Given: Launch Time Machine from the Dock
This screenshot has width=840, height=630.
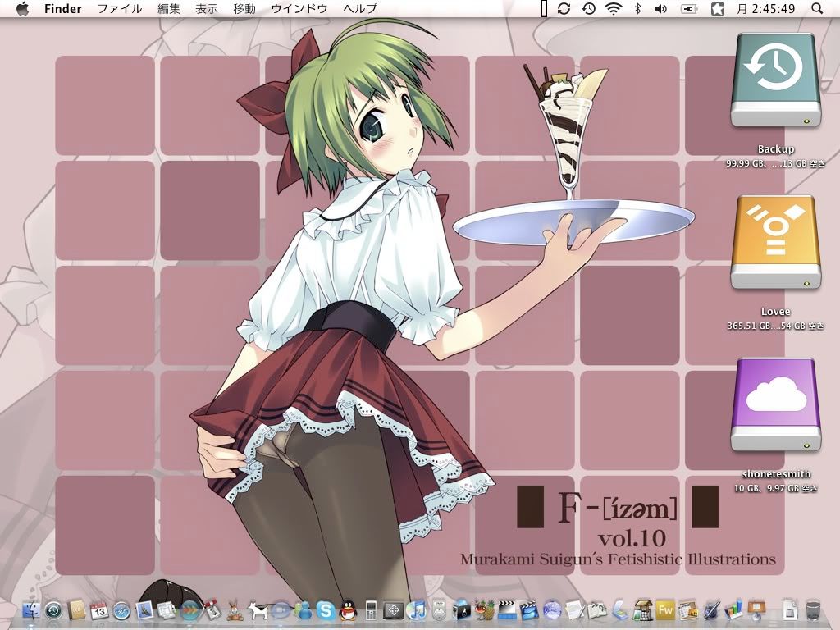Looking at the screenshot, I should pyautogui.click(x=53, y=610).
